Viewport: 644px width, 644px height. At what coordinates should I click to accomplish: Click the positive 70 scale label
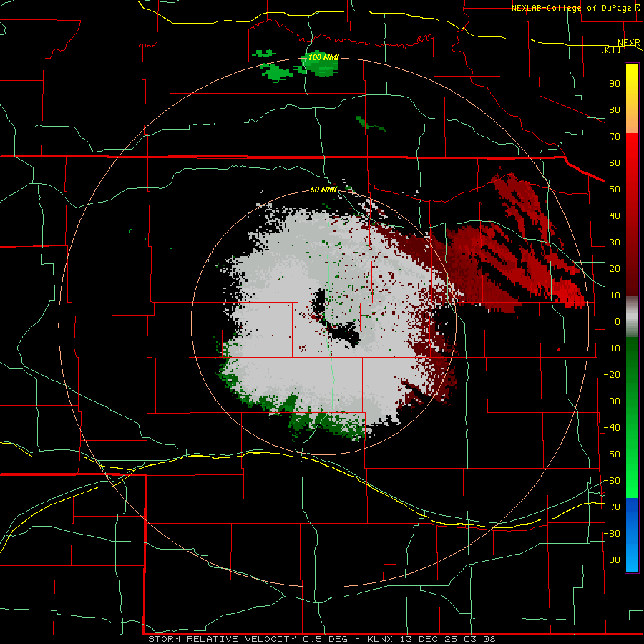615,137
